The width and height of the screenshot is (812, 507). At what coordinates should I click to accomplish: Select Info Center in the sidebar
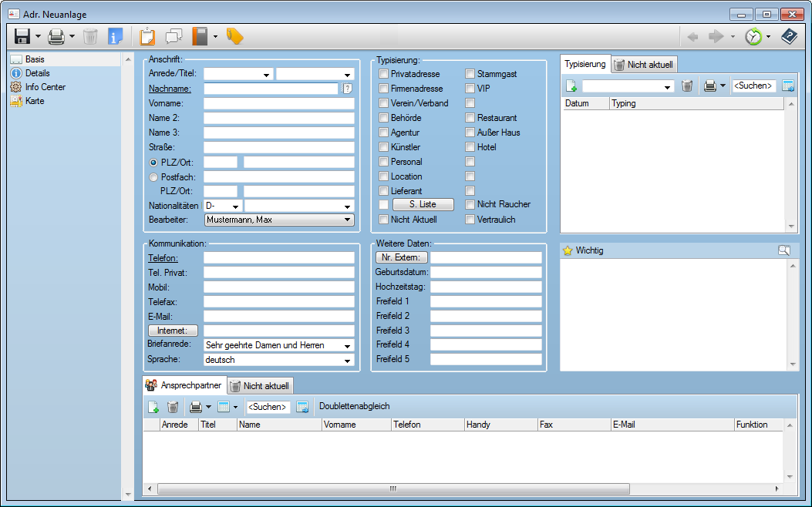pos(45,87)
